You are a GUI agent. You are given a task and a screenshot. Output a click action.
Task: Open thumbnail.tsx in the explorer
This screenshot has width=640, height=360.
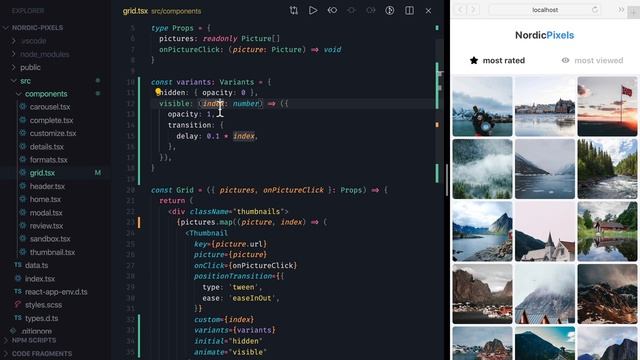[x=52, y=252]
